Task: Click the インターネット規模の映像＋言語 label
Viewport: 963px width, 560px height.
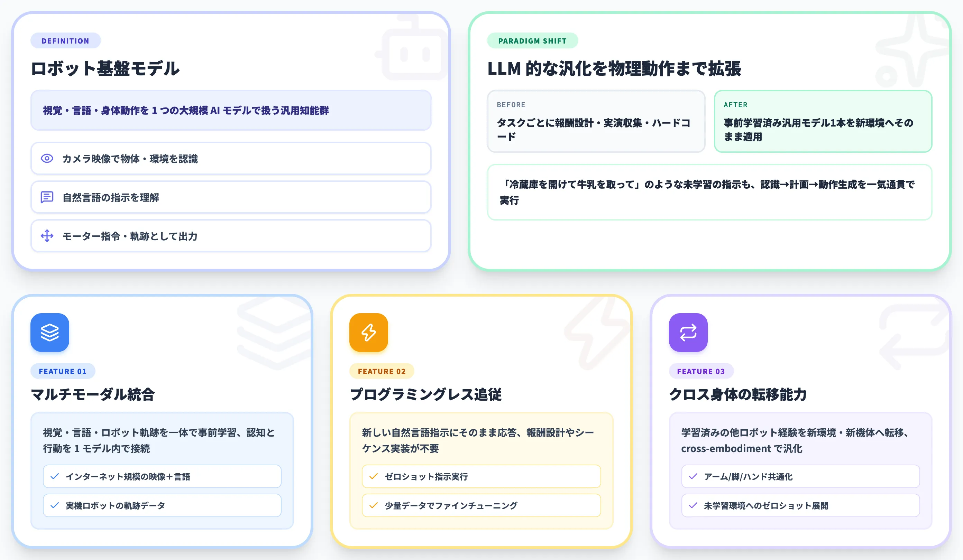Action: point(128,476)
